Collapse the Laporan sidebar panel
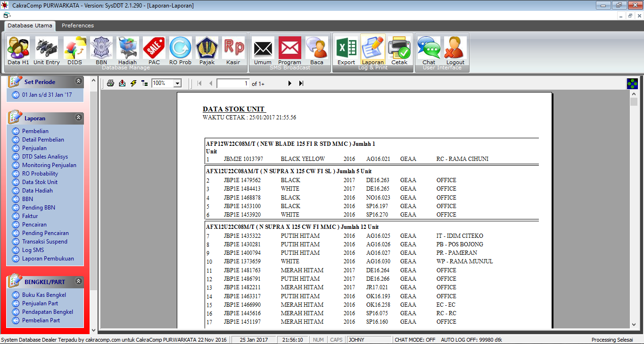The height and width of the screenshot is (344, 644). point(78,118)
